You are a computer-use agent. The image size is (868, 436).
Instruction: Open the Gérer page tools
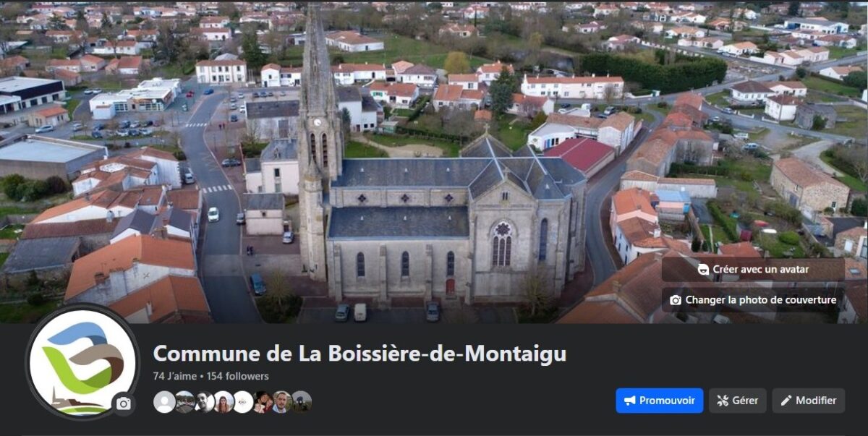click(738, 401)
